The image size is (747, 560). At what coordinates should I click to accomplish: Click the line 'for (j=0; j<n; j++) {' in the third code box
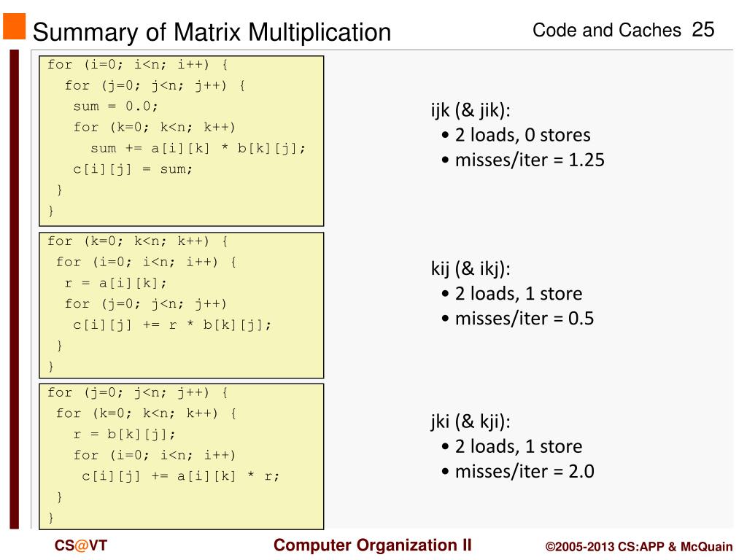coord(138,392)
